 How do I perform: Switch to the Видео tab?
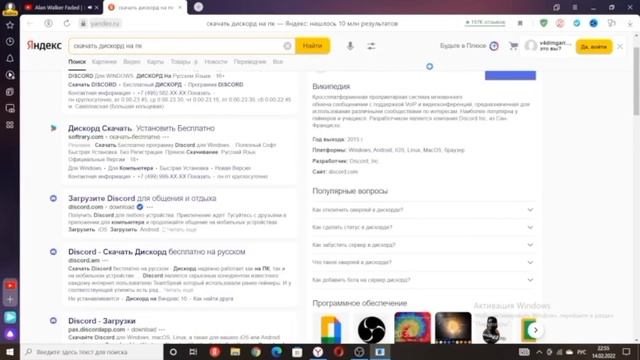pos(132,62)
